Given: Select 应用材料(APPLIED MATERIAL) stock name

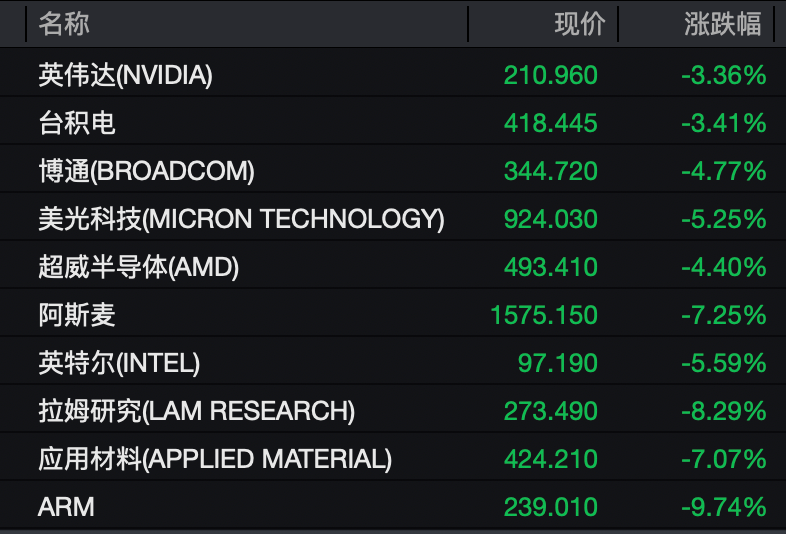Looking at the screenshot, I should (215, 459).
